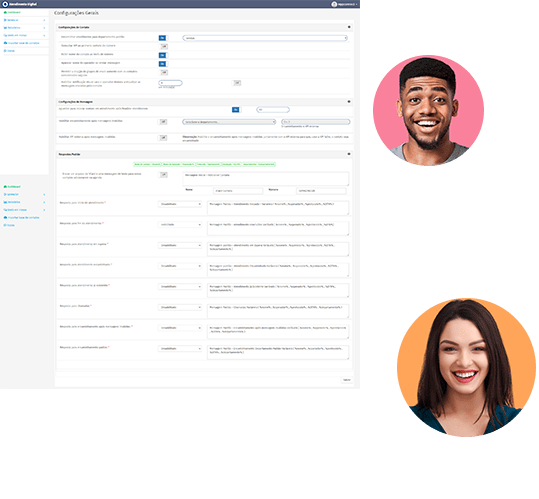Click the Salvar button at the bottom of the page
The height and width of the screenshot is (499, 539).
(346, 380)
